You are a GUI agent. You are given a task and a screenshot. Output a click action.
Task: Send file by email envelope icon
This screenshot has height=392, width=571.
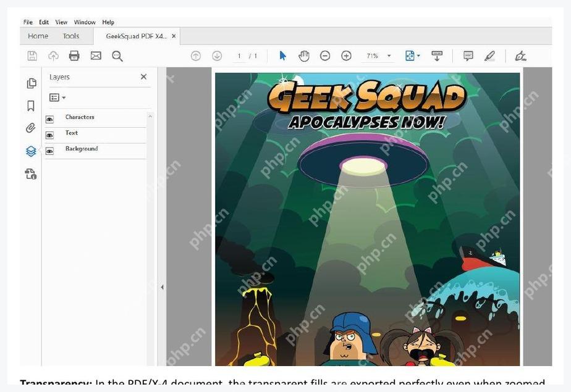(x=96, y=56)
